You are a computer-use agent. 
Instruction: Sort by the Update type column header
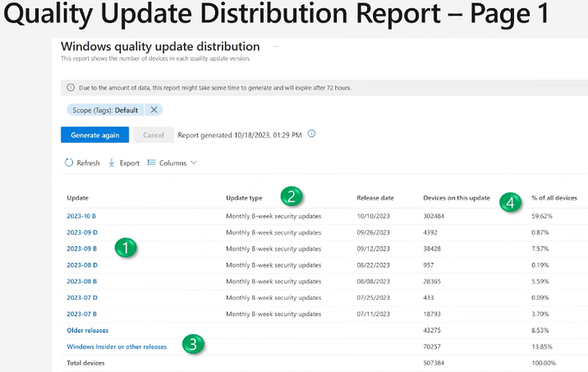coord(244,198)
